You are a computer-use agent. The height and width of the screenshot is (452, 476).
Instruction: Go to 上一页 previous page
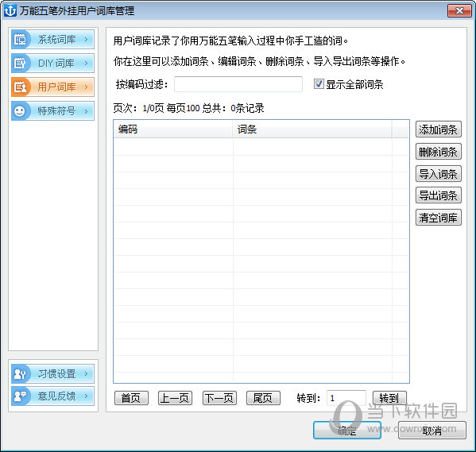click(x=175, y=398)
